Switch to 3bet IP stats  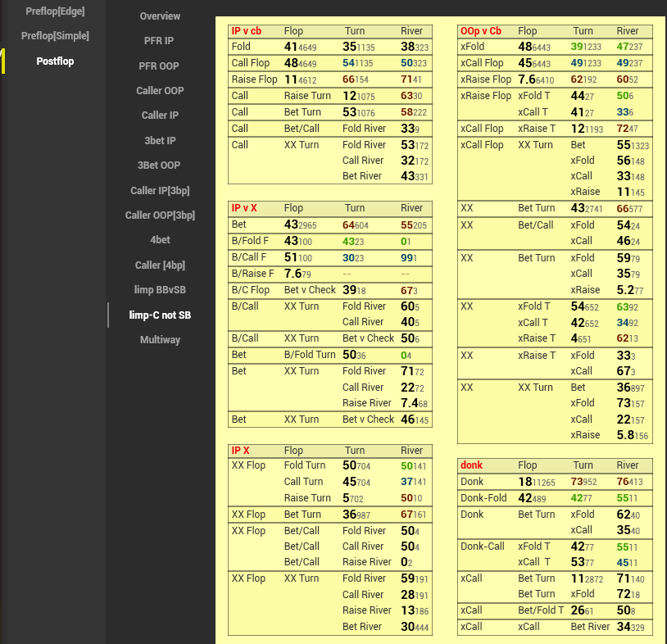pos(160,141)
